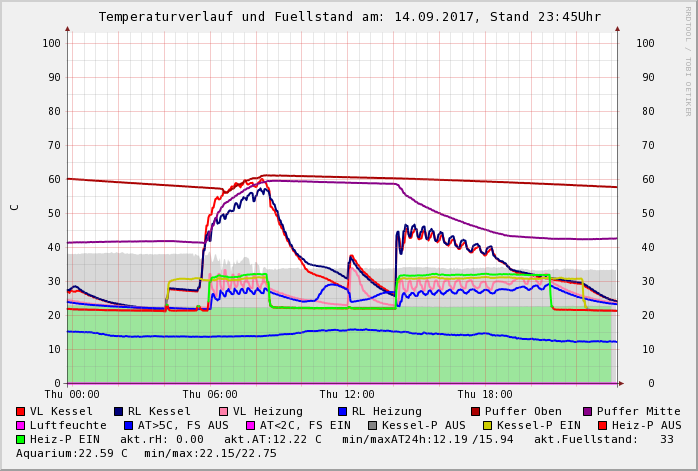698x471 pixels.
Task: Select the red Heiz-P AUS swatch
Action: 602,425
